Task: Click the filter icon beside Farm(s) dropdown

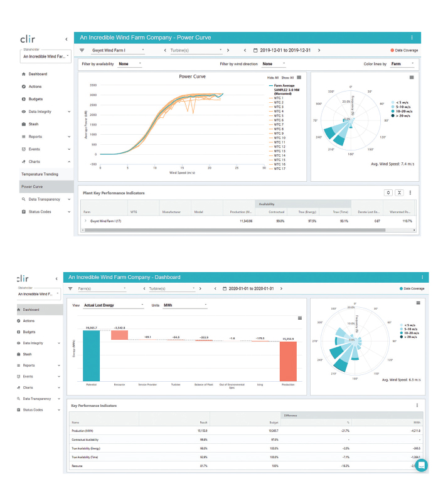Action: pyautogui.click(x=70, y=288)
